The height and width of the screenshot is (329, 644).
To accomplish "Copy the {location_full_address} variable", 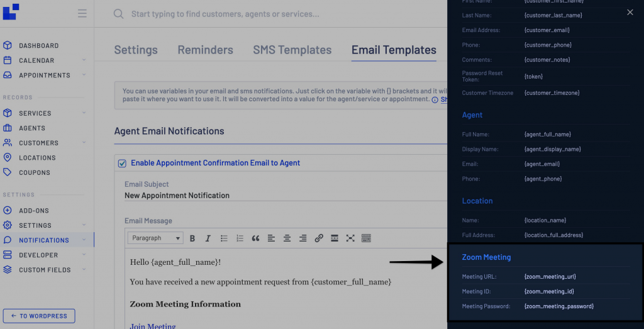I will 553,235.
